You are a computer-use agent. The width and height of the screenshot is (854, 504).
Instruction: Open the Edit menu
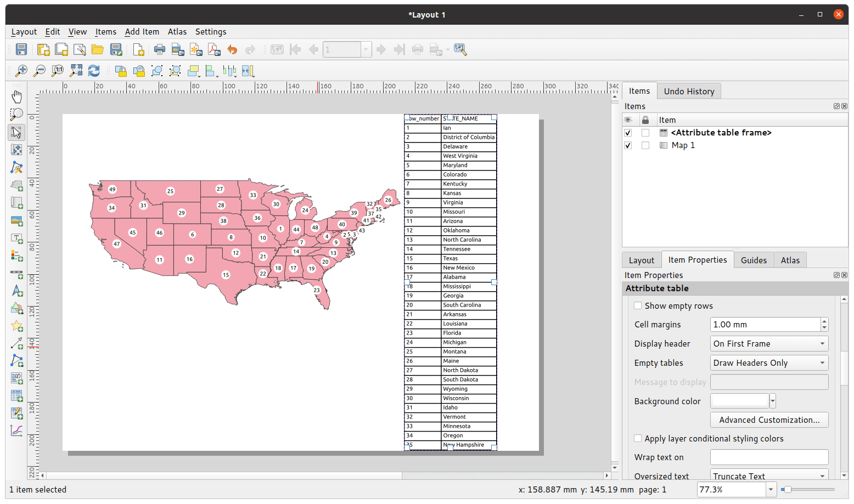tap(53, 32)
